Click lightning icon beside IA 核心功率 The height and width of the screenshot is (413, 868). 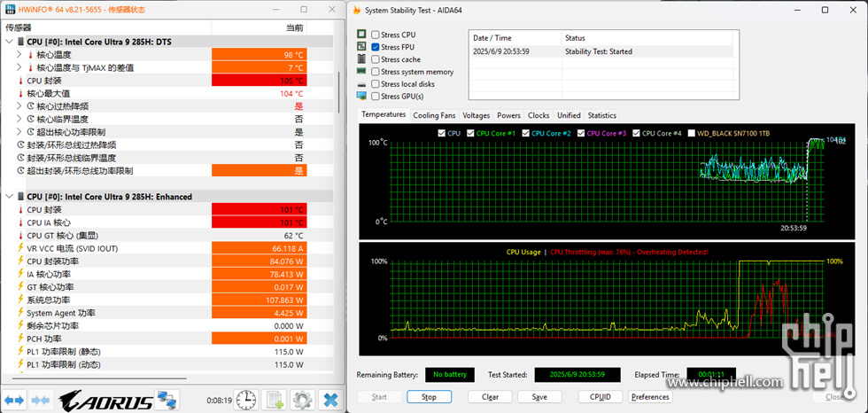tap(21, 274)
